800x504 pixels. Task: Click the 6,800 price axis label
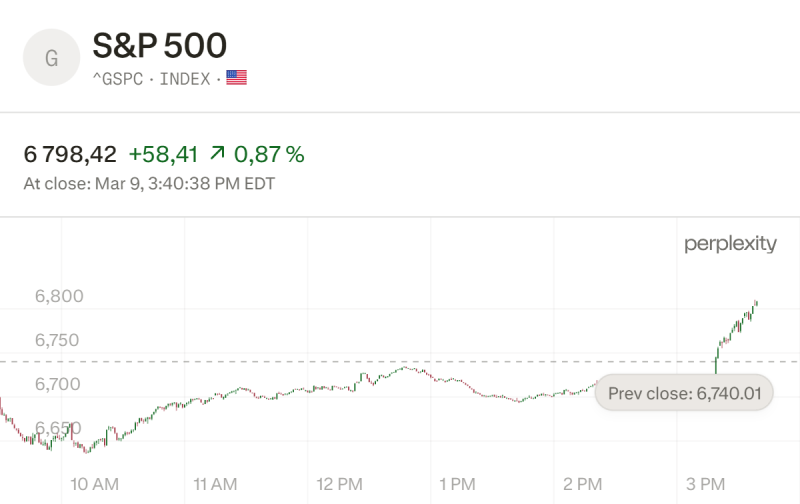coord(59,296)
